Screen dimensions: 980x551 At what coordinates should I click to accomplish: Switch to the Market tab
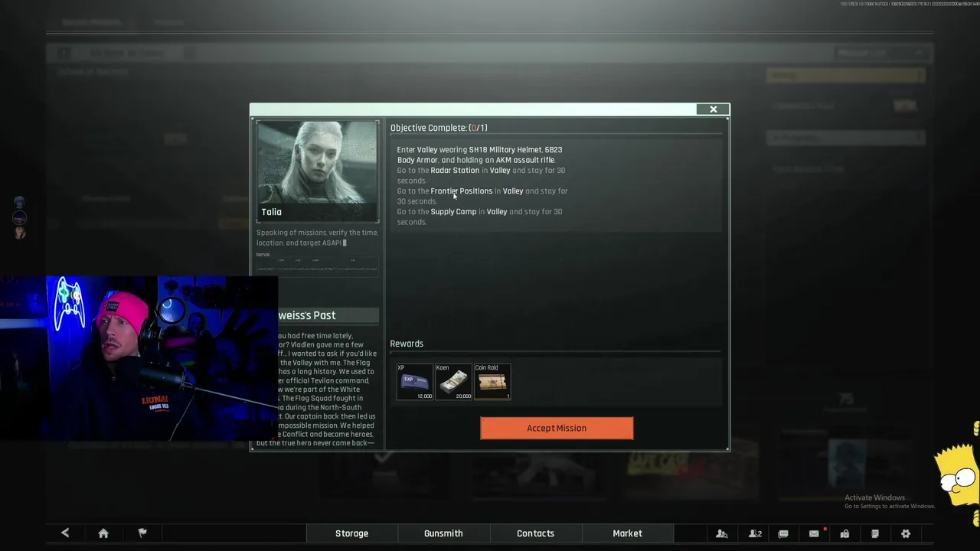pyautogui.click(x=628, y=533)
